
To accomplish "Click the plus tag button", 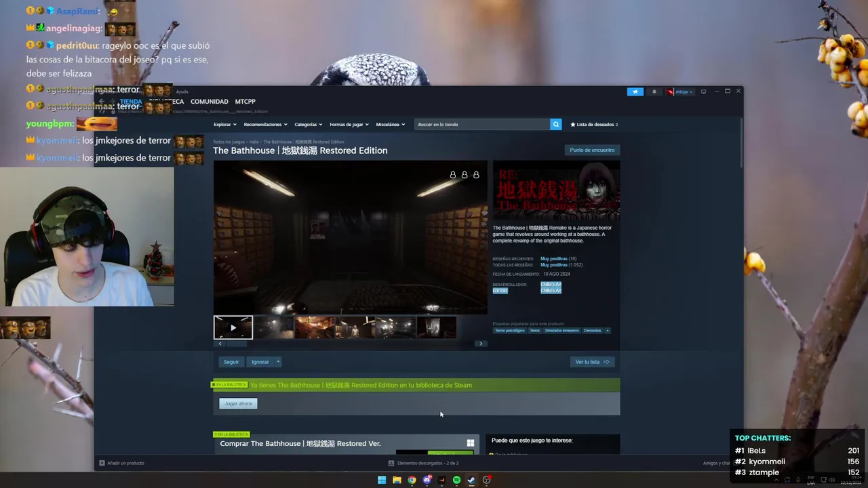I will pyautogui.click(x=608, y=331).
